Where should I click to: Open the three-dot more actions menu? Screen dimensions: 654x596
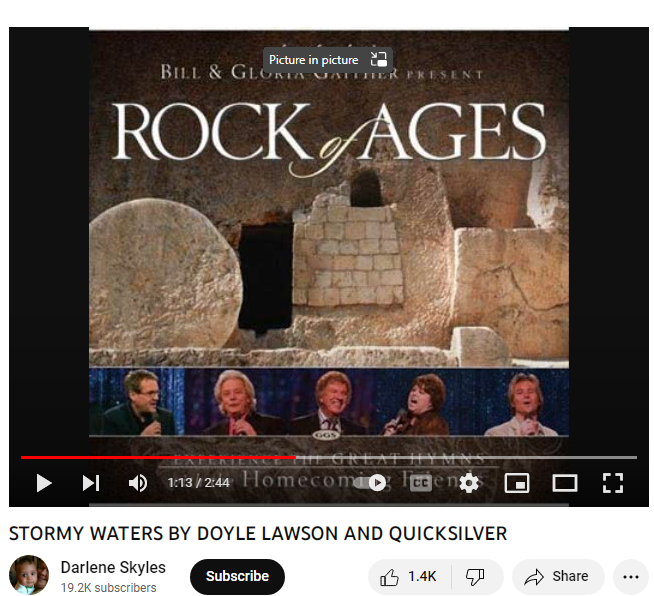pos(631,577)
